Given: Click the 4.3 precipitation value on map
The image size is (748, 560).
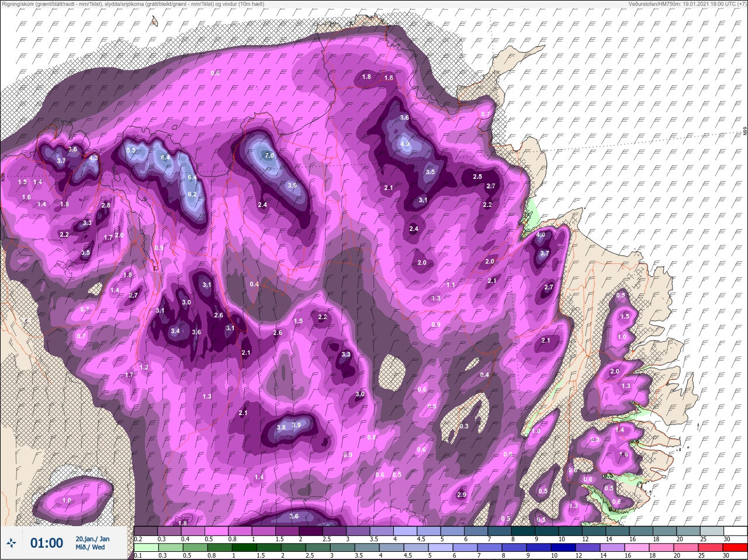Looking at the screenshot, I should click(93, 158).
